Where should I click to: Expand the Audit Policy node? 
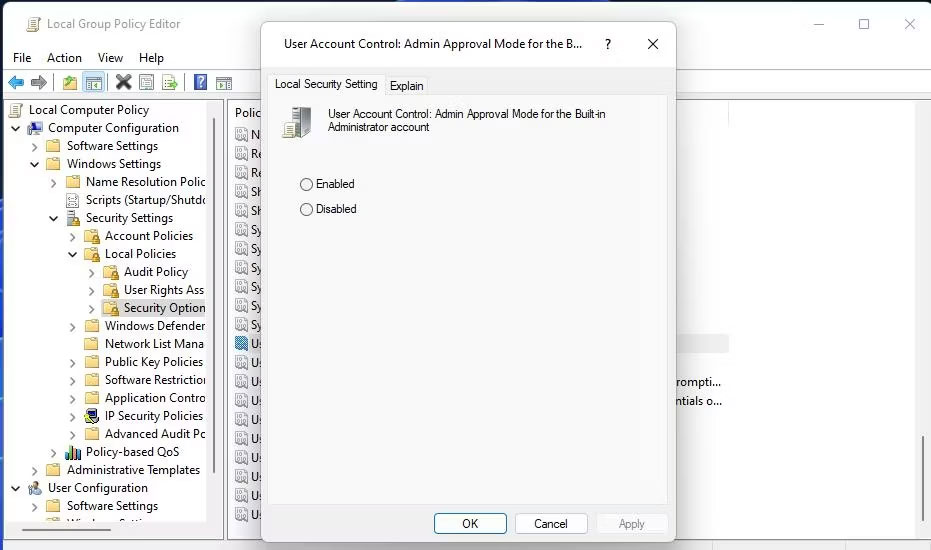click(91, 273)
